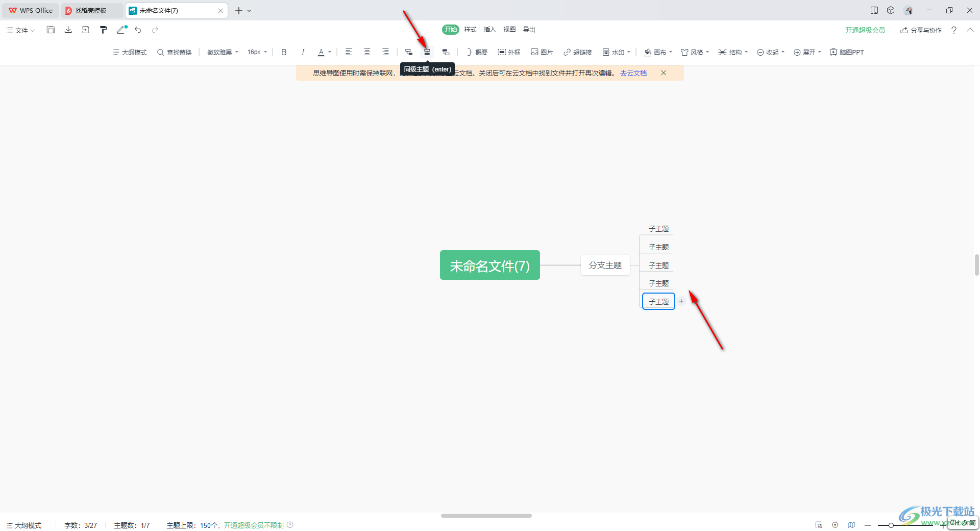Open the 文件 menu
Screen dimensions: 980x531
pos(21,30)
